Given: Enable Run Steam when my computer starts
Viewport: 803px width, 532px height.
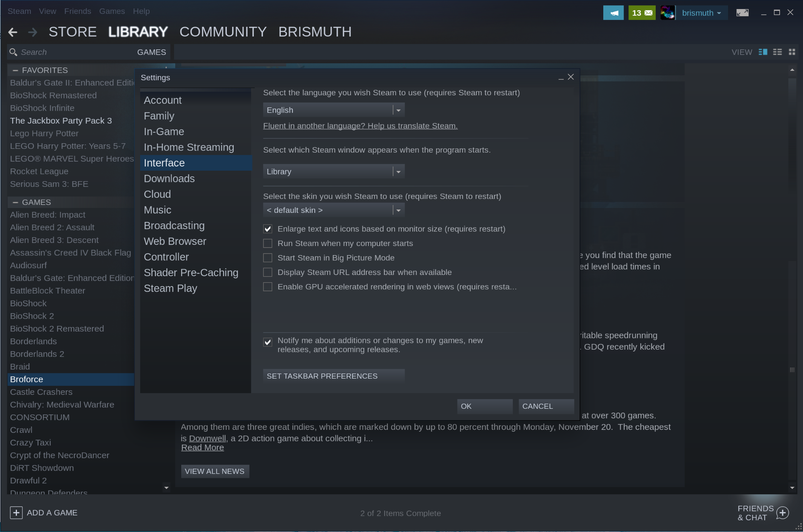Looking at the screenshot, I should 268,243.
